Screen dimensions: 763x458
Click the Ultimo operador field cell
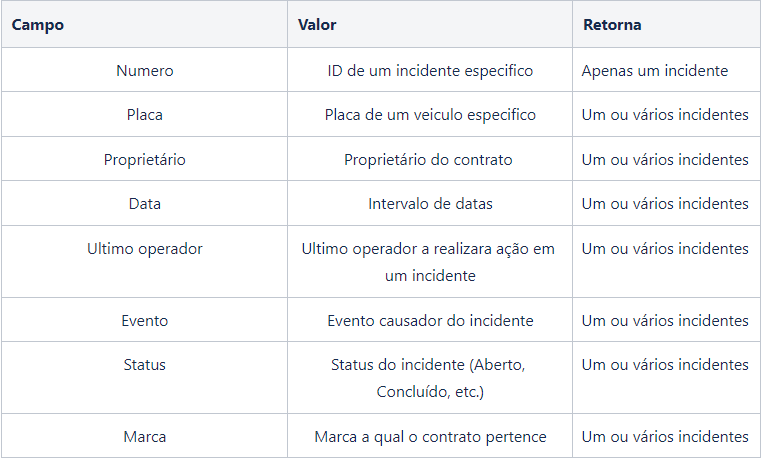pyautogui.click(x=144, y=261)
